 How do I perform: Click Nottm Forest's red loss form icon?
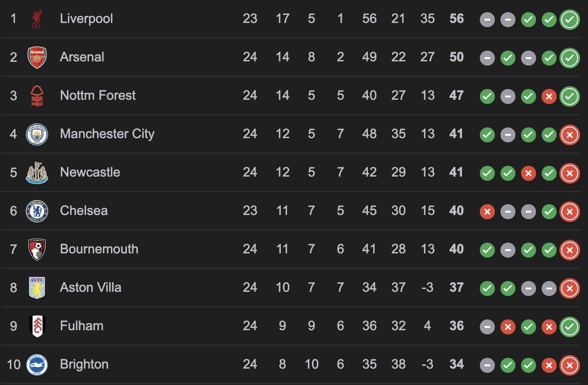[549, 96]
